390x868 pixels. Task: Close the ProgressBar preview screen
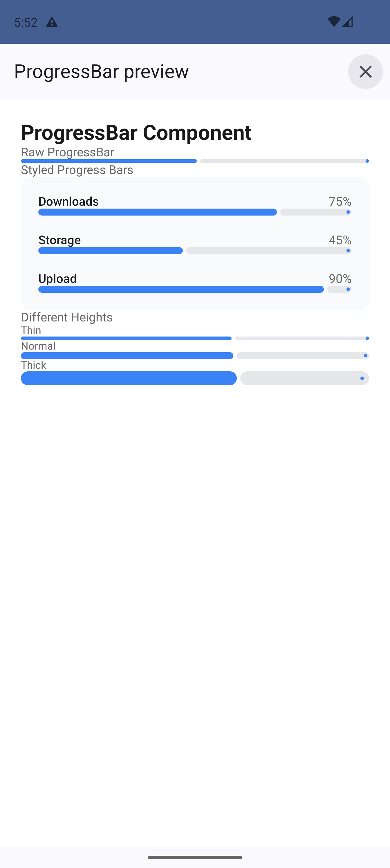pyautogui.click(x=365, y=71)
